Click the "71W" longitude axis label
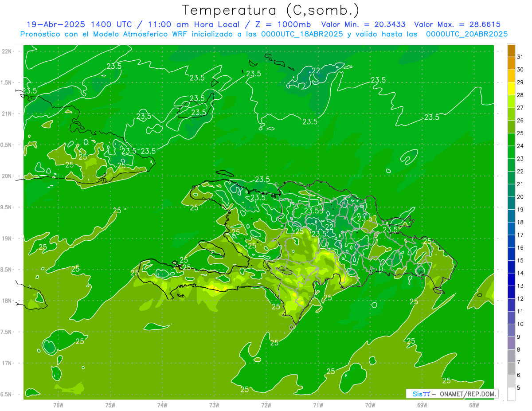The width and height of the screenshot is (532, 411). (x=318, y=405)
